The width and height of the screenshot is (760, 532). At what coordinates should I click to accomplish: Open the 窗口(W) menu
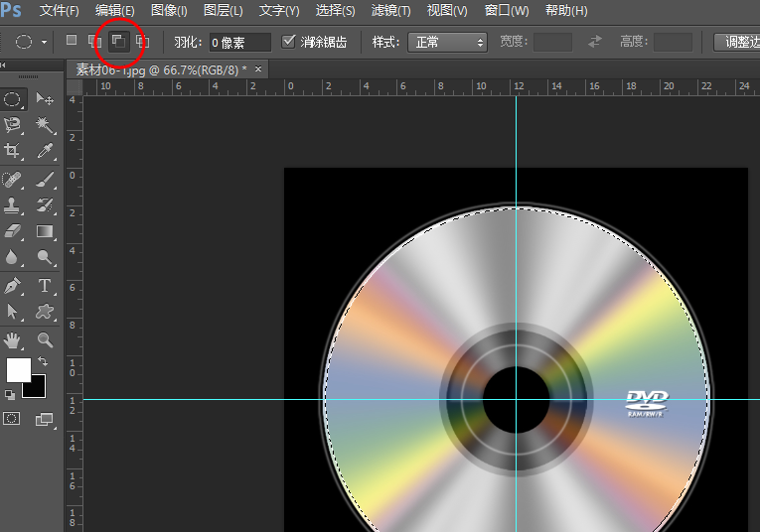[x=507, y=10]
